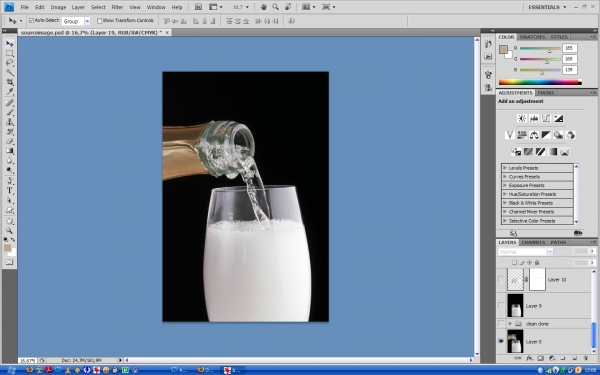The width and height of the screenshot is (600, 375).
Task: Select the Clone Stamp tool
Action: (9, 122)
